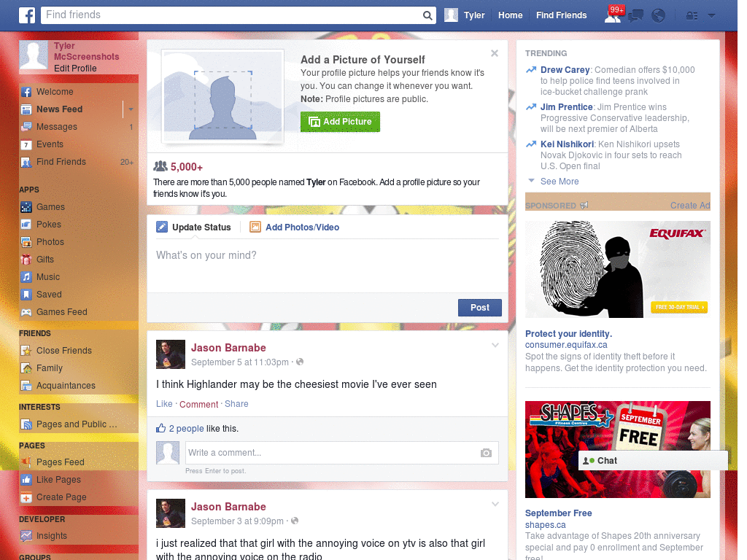747x560 pixels.
Task: Click the Edit Profile link
Action: pos(75,69)
